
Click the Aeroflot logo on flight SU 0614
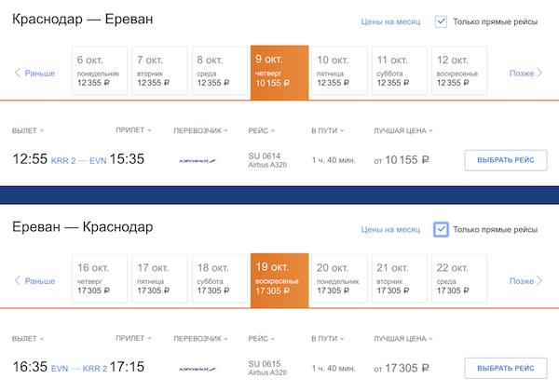pos(197,160)
